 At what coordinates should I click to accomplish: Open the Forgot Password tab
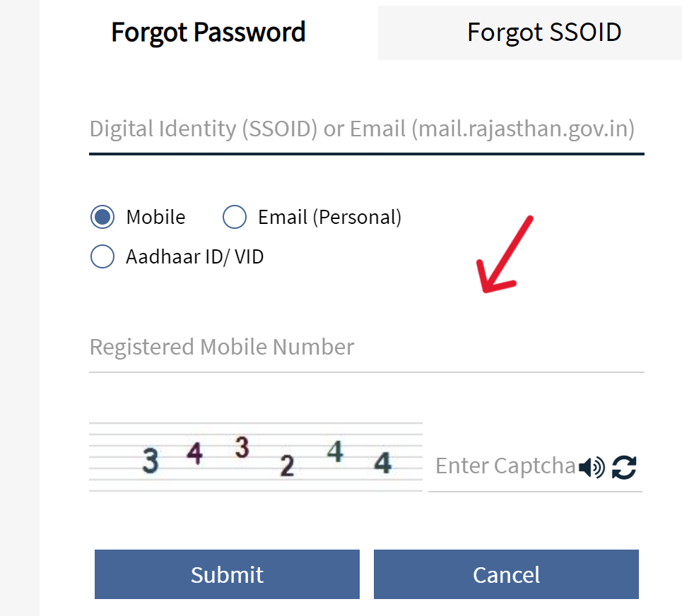pyautogui.click(x=208, y=32)
